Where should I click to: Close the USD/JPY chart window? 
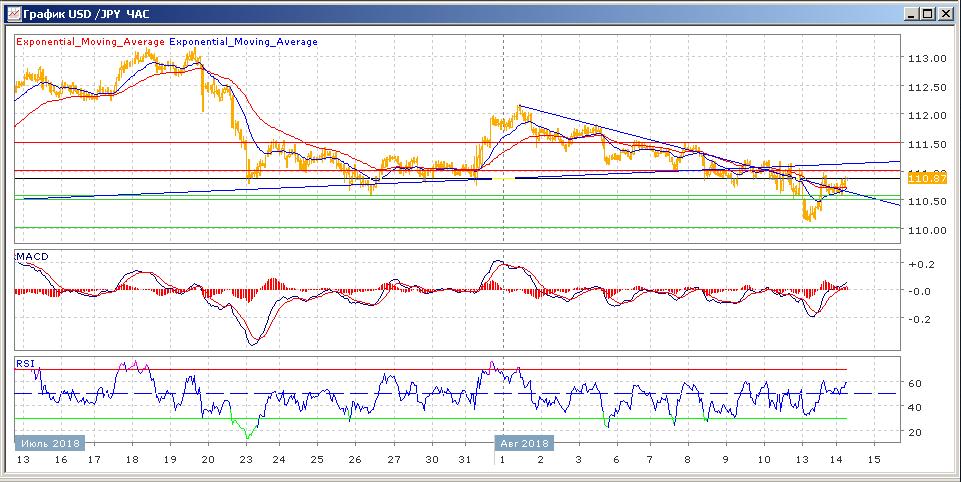(x=946, y=13)
